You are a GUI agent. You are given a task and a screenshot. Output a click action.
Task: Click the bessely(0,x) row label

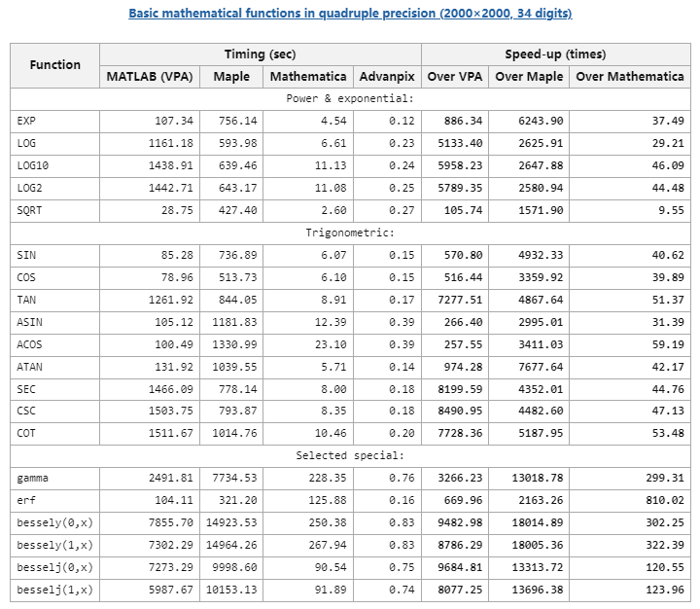[54, 522]
